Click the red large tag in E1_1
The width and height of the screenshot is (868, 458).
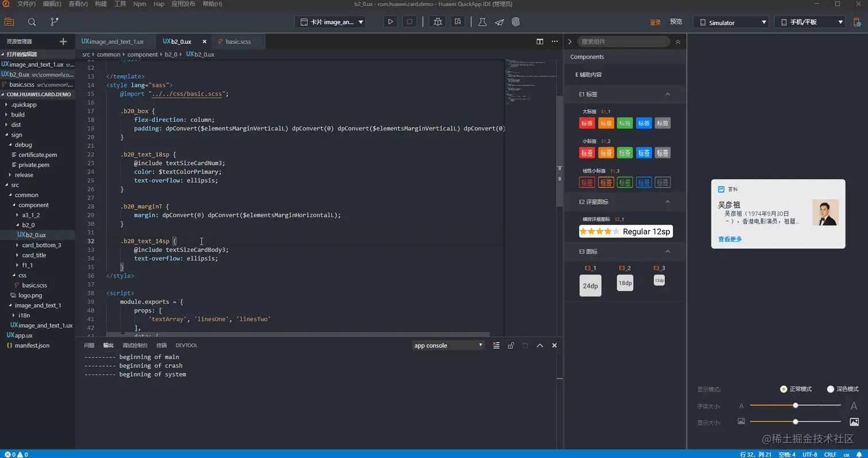point(587,123)
